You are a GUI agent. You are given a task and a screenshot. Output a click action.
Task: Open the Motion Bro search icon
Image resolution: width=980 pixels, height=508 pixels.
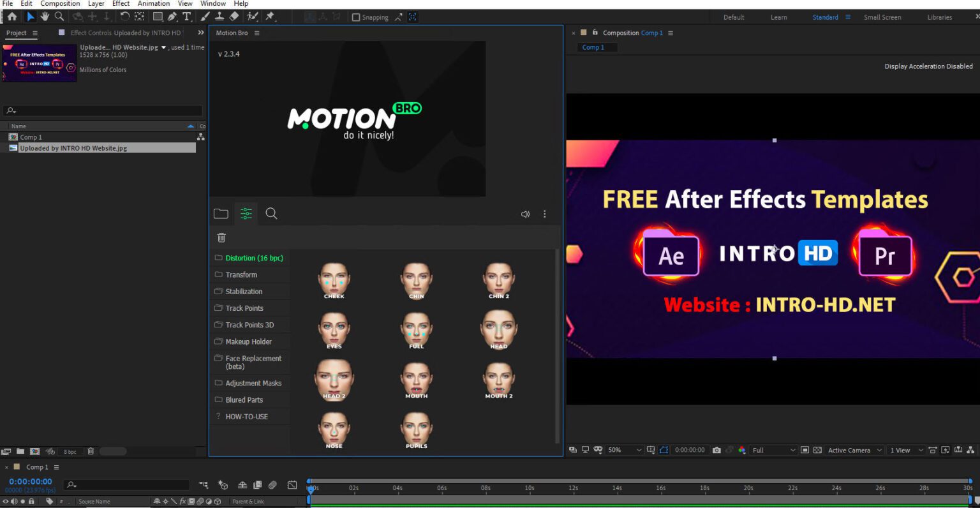click(271, 214)
